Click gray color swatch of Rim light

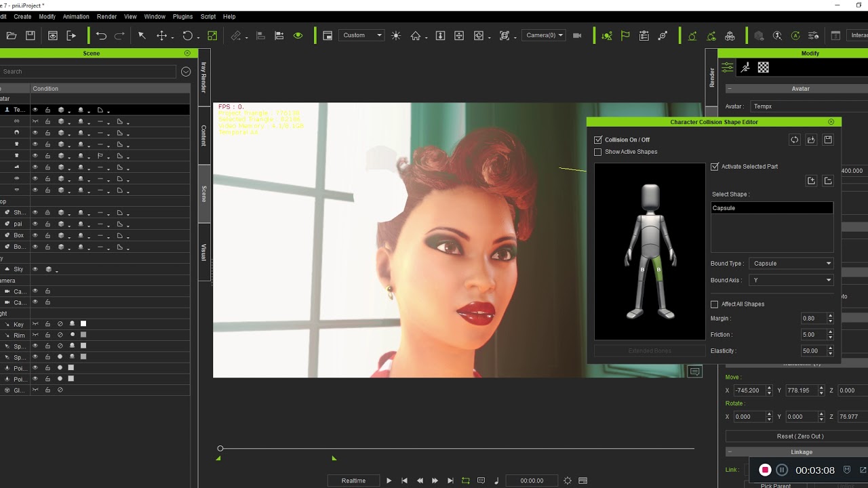(x=83, y=335)
